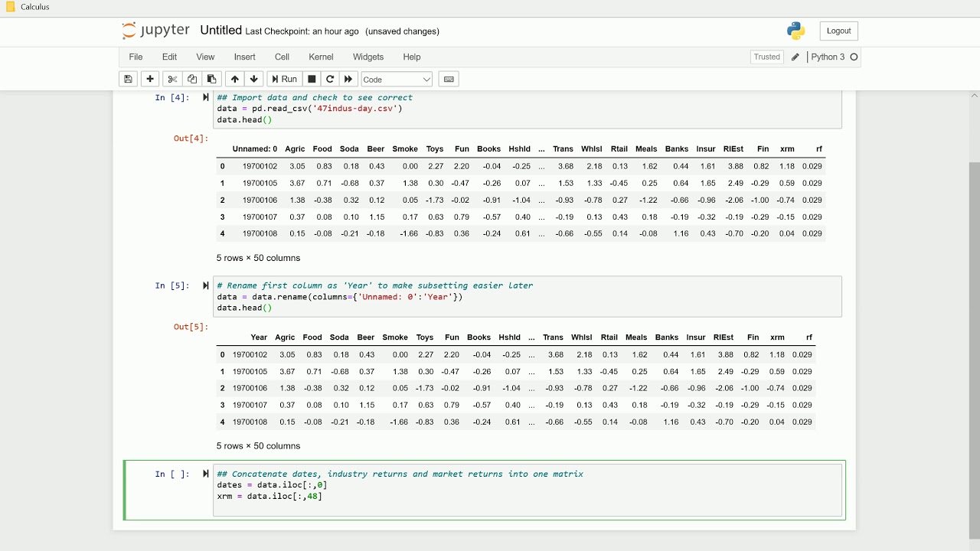Click the 'Unnamed: 0' column header
Viewport: 980px width, 551px height.
tap(255, 149)
